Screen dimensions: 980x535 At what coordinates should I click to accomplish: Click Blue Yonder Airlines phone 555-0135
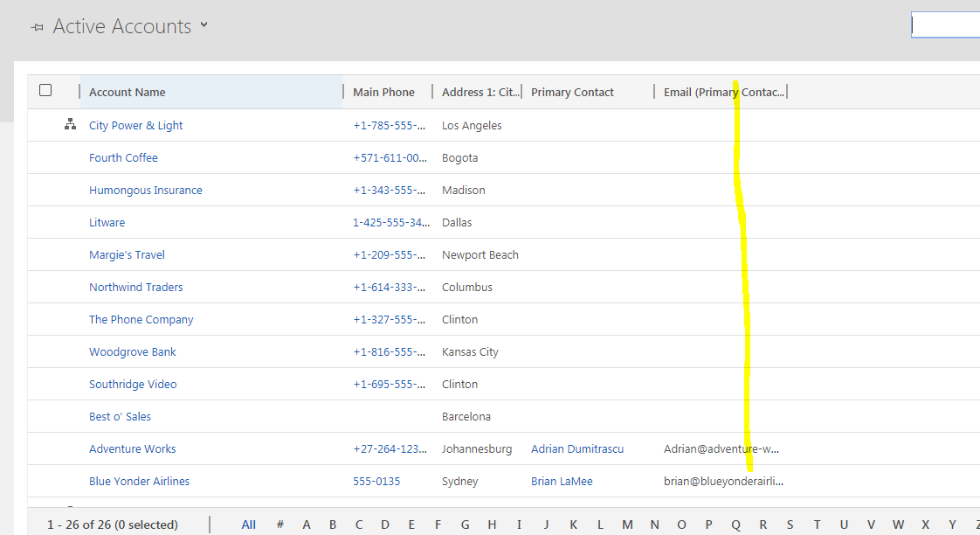[376, 481]
